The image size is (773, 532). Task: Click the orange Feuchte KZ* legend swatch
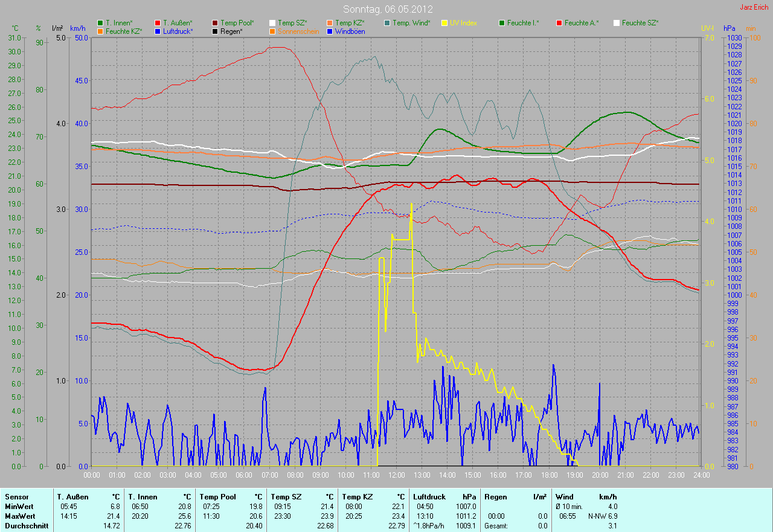(100, 31)
